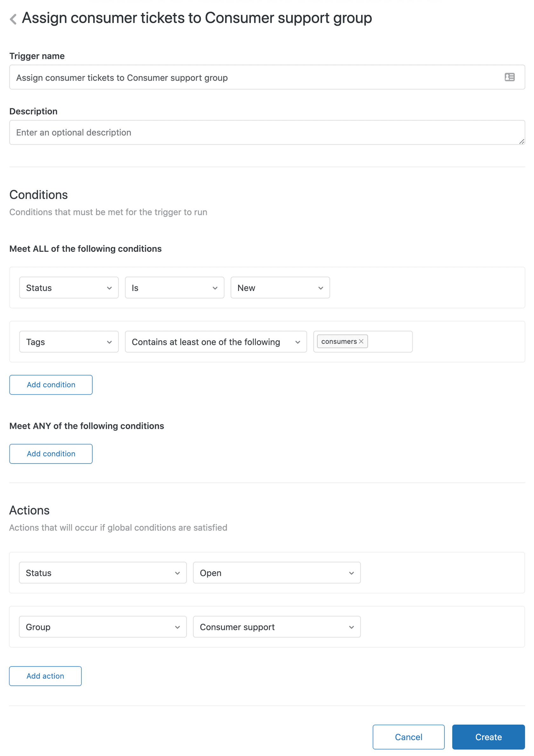The width and height of the screenshot is (534, 756).
Task: Remove the consumers tag
Action: click(x=361, y=341)
